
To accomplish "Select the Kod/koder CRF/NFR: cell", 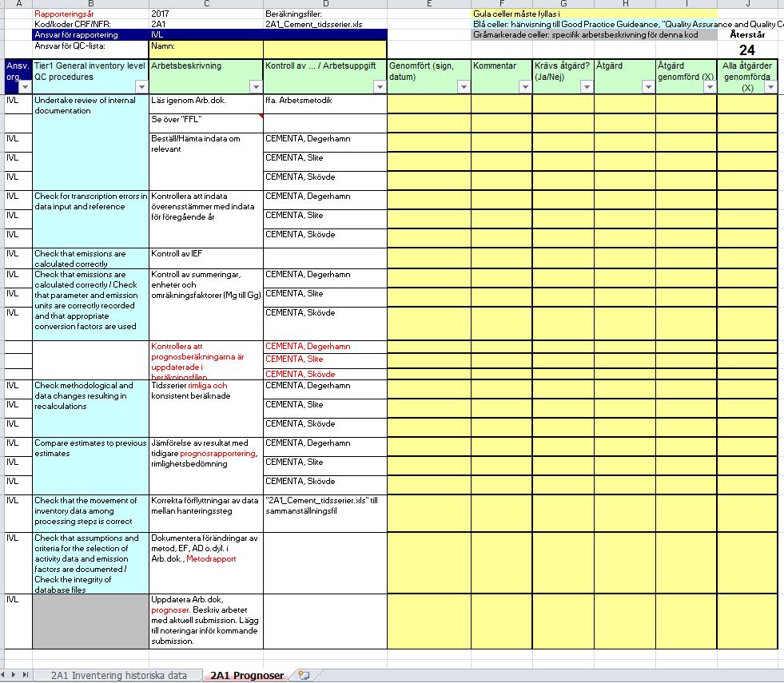I will (x=90, y=24).
